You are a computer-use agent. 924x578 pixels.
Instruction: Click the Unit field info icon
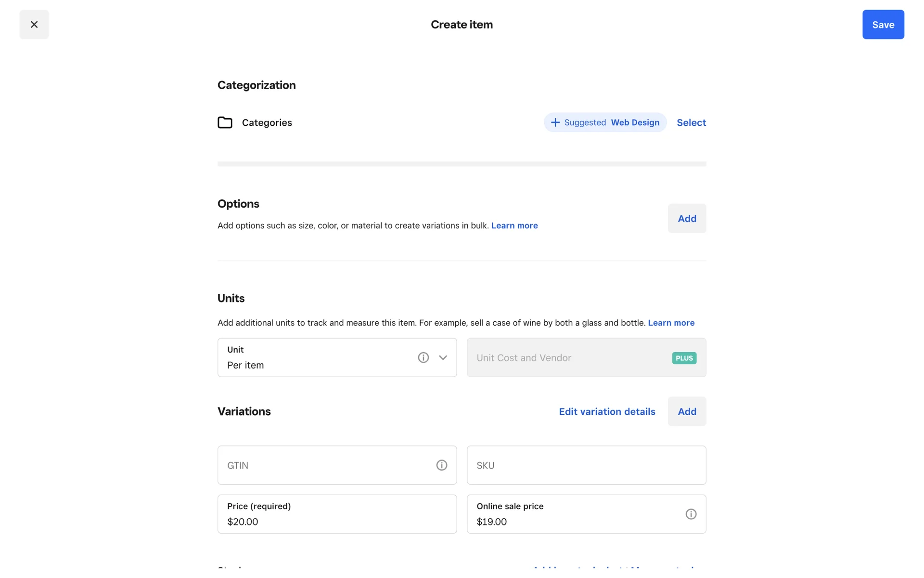coord(423,357)
